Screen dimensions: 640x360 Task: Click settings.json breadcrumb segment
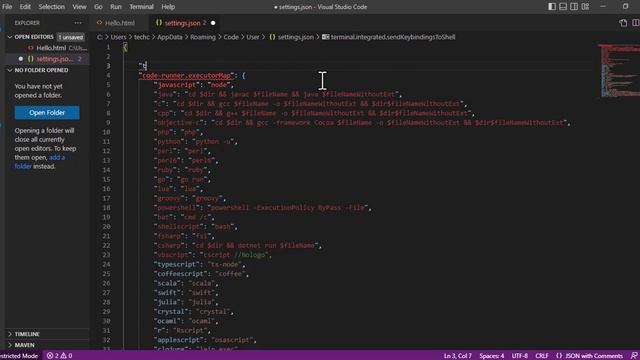pos(296,37)
